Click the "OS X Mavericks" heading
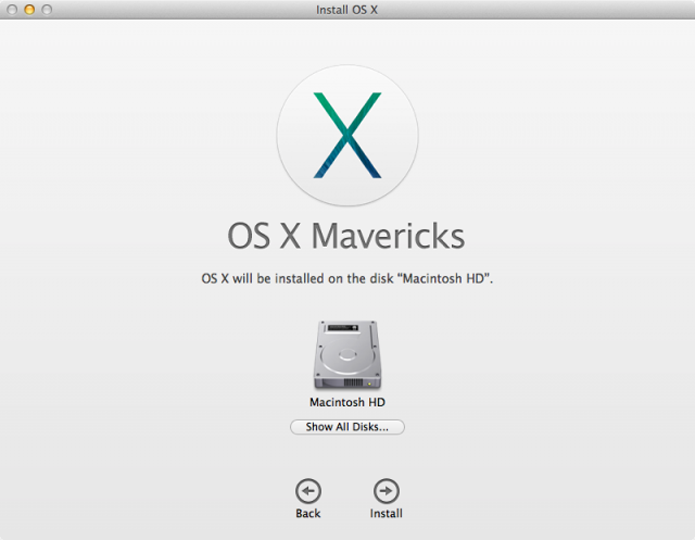This screenshot has width=695, height=540. point(346,236)
